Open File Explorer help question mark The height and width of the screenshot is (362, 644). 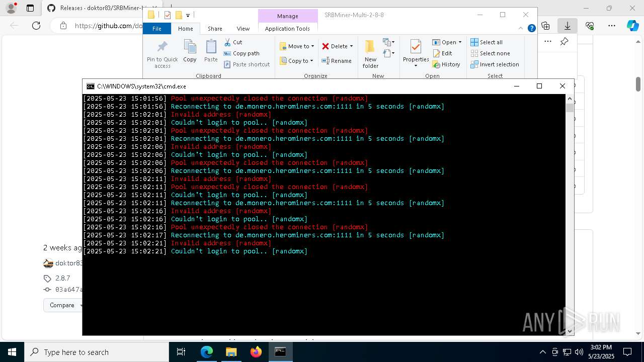pos(531,29)
